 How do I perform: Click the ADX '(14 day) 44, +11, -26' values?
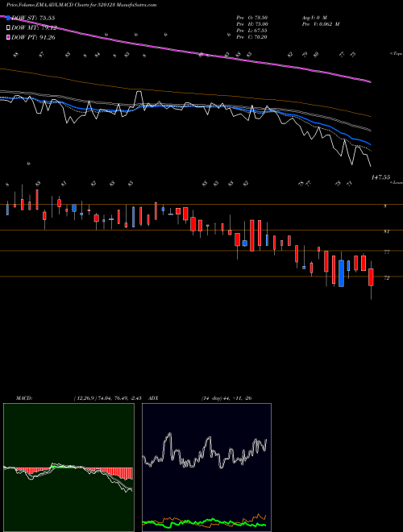pos(226,398)
